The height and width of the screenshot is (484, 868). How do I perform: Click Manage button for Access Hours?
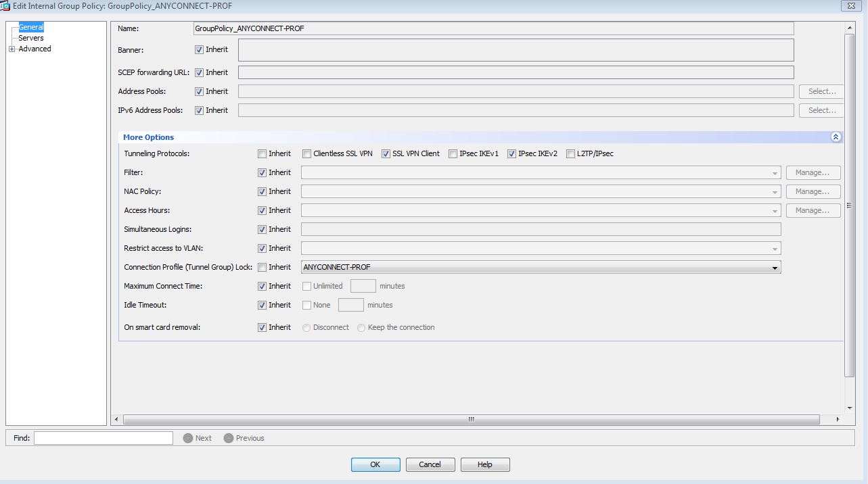(x=813, y=210)
